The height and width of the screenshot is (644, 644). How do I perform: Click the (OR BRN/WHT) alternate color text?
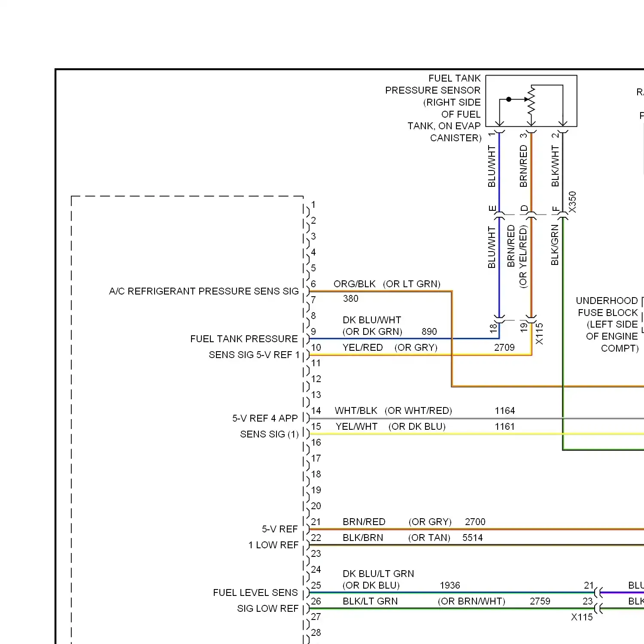pyautogui.click(x=471, y=601)
